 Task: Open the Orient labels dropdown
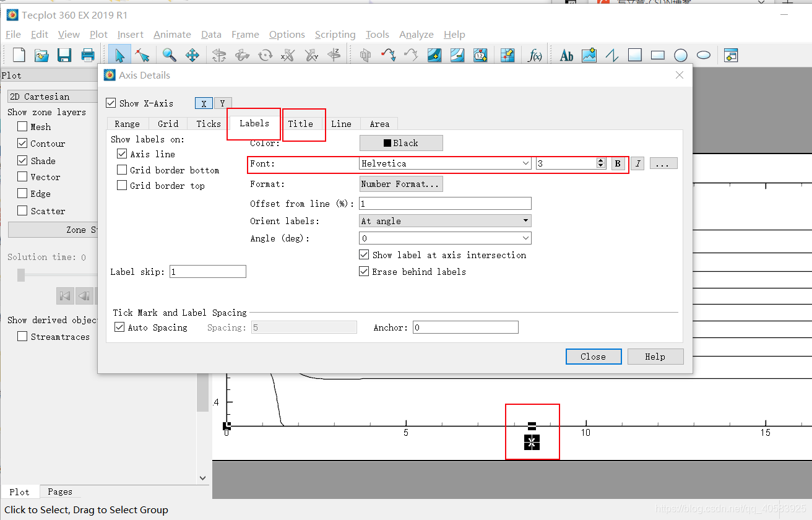[x=445, y=220]
